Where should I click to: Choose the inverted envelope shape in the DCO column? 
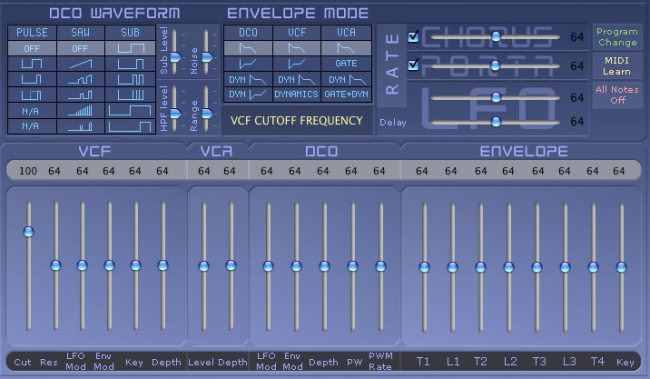[248, 63]
